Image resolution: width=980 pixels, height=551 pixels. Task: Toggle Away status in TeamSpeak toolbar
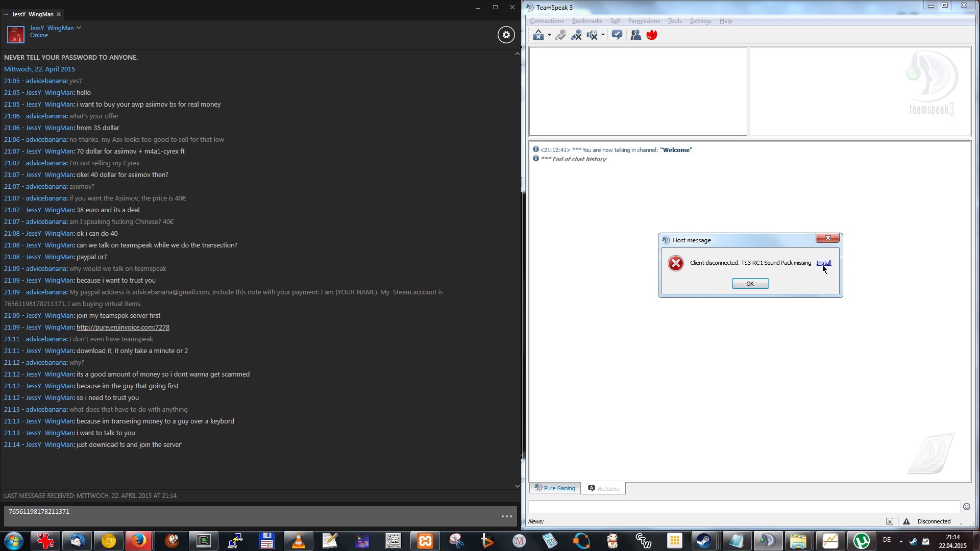click(538, 35)
